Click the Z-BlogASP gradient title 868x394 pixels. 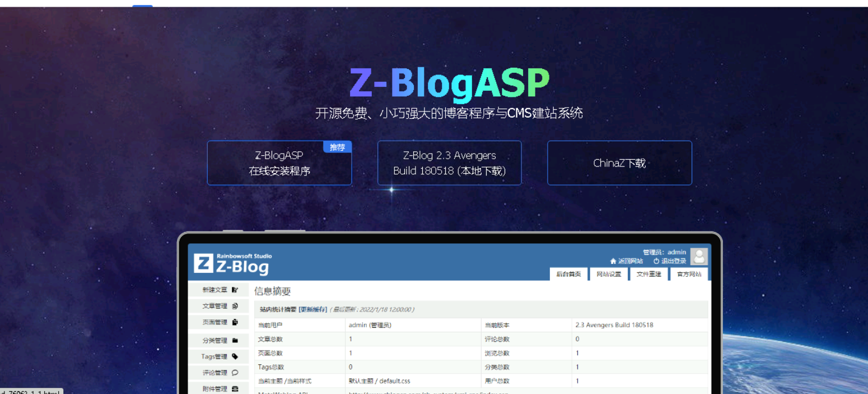[450, 84]
